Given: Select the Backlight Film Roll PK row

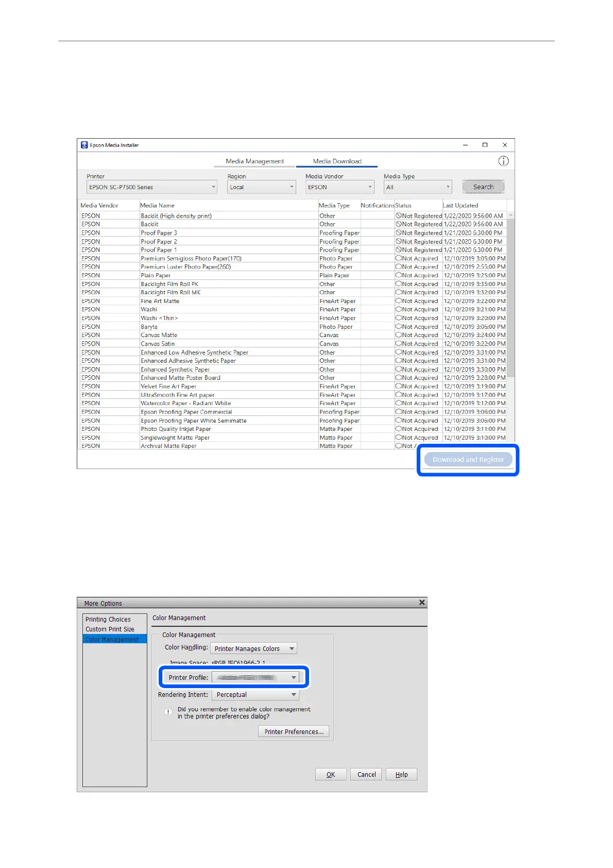Looking at the screenshot, I should pos(293,284).
